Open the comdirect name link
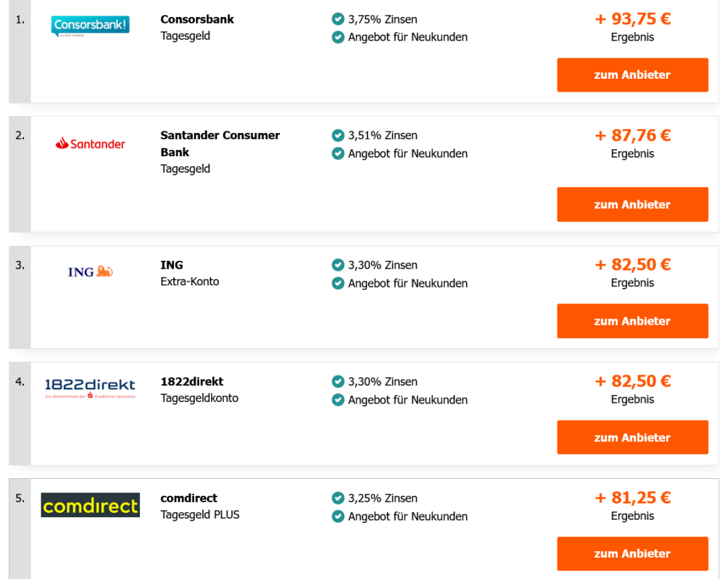Image resolution: width=728 pixels, height=579 pixels. tap(188, 498)
